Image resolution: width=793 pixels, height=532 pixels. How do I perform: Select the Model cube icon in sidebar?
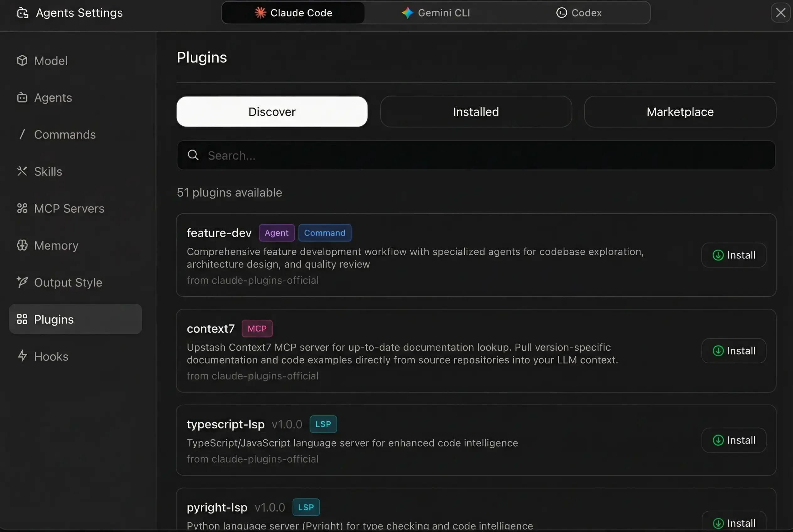coord(22,61)
